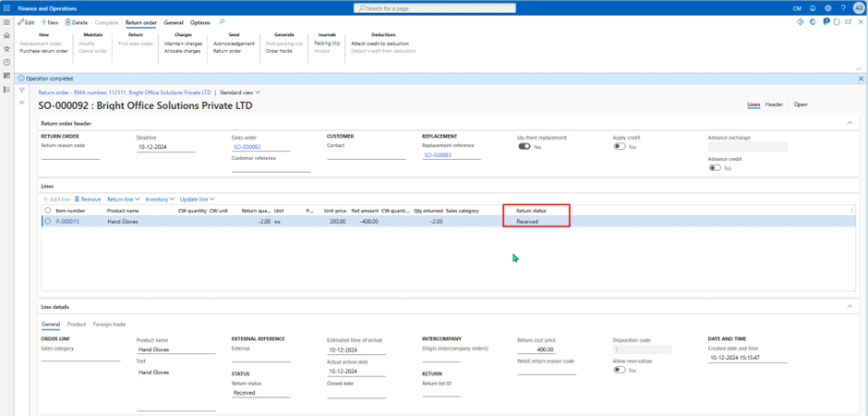868x416 pixels.
Task: Click the Open in Office icon
Action: point(813,22)
